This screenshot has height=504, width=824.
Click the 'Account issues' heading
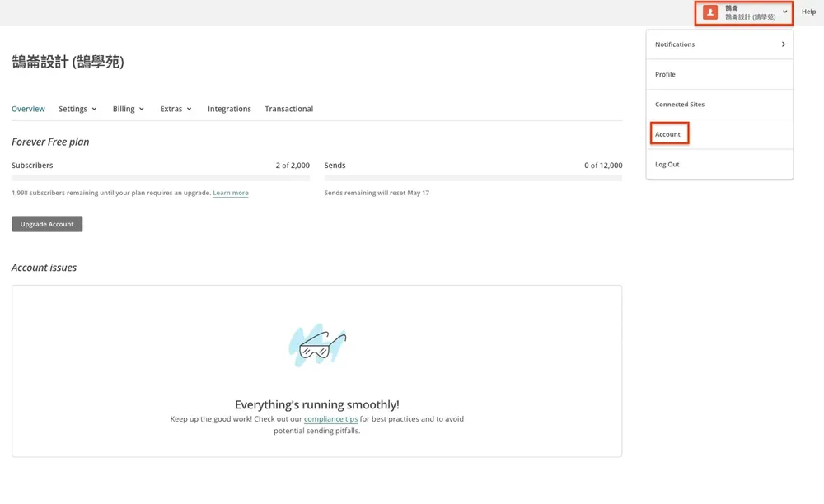[x=44, y=267]
